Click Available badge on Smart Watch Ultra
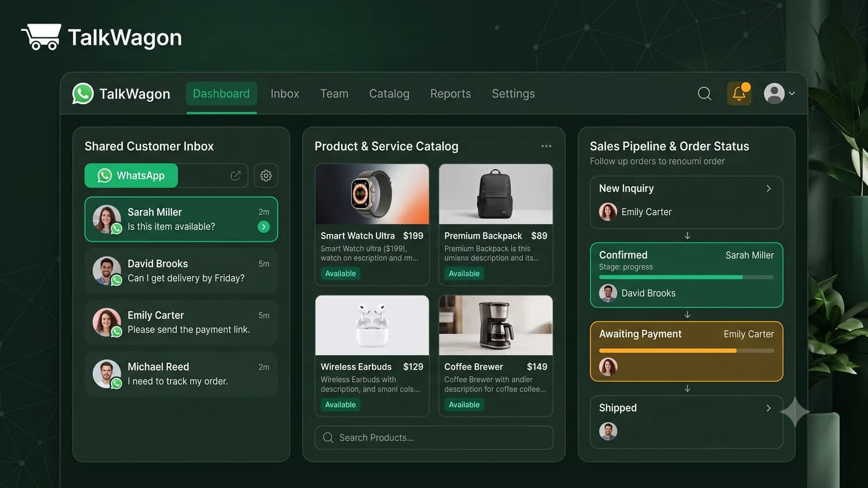This screenshot has width=868, height=488. [x=341, y=274]
